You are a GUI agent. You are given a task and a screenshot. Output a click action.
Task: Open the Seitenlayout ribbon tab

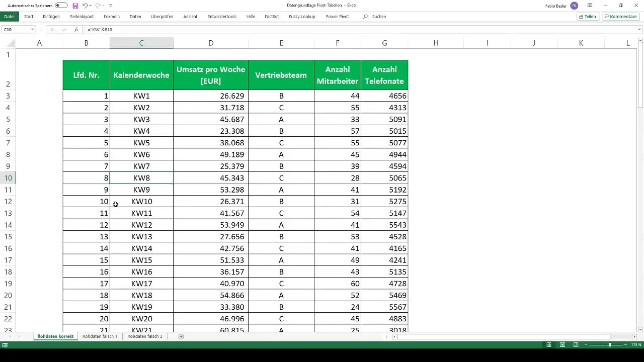(82, 17)
